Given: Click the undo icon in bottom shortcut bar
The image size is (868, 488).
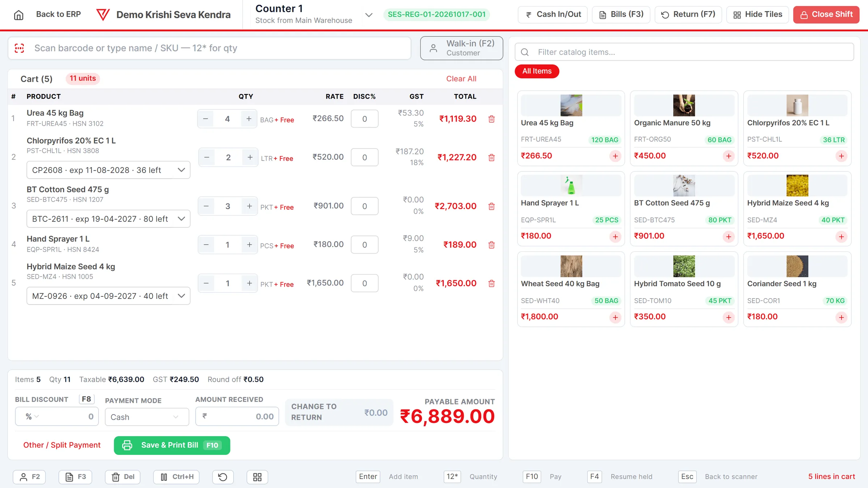Looking at the screenshot, I should (223, 477).
